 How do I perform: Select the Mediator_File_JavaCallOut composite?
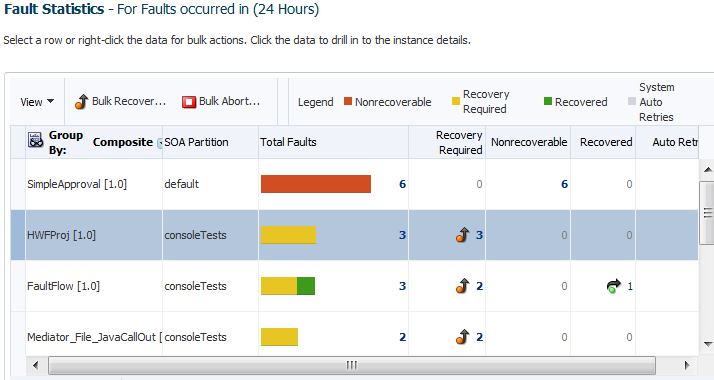pos(94,337)
